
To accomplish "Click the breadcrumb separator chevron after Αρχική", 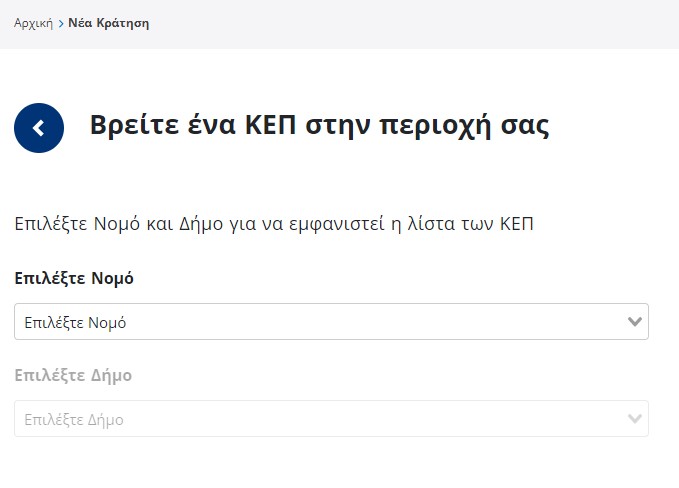I will 61,23.
